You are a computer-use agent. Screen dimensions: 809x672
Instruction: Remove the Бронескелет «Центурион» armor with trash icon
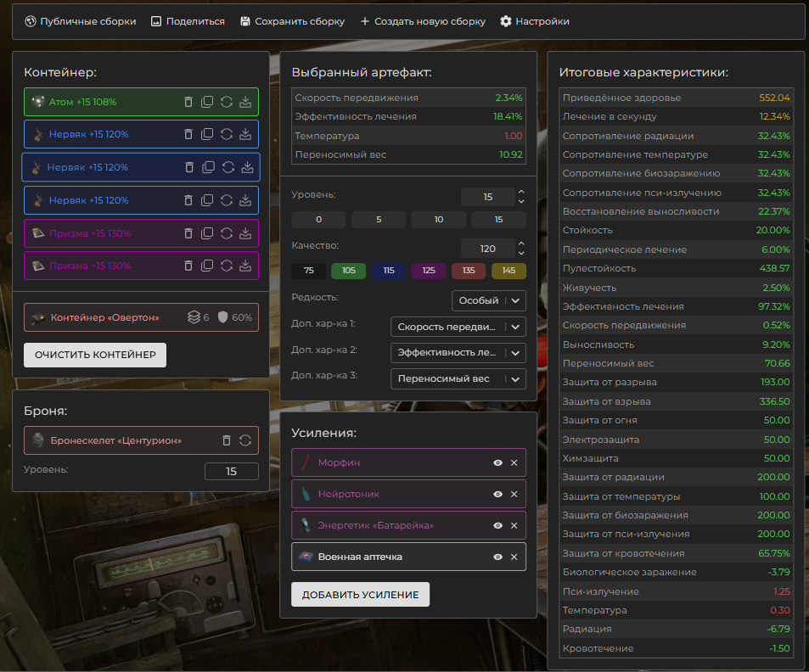point(227,440)
